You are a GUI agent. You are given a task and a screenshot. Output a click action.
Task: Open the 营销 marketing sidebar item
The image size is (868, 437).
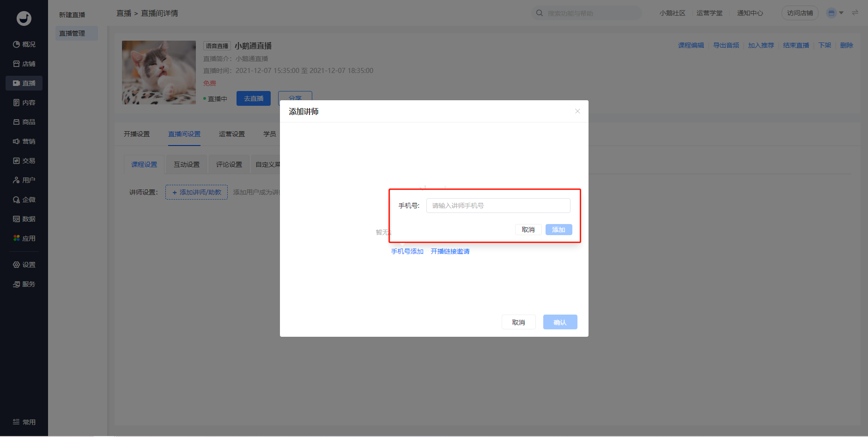coord(24,141)
